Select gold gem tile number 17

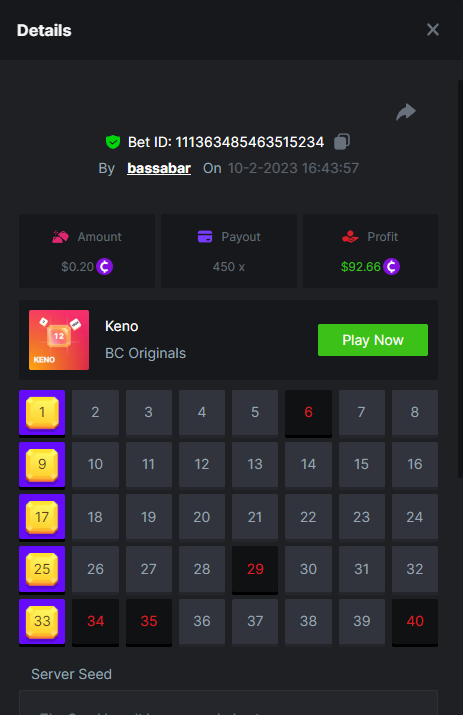tap(42, 517)
